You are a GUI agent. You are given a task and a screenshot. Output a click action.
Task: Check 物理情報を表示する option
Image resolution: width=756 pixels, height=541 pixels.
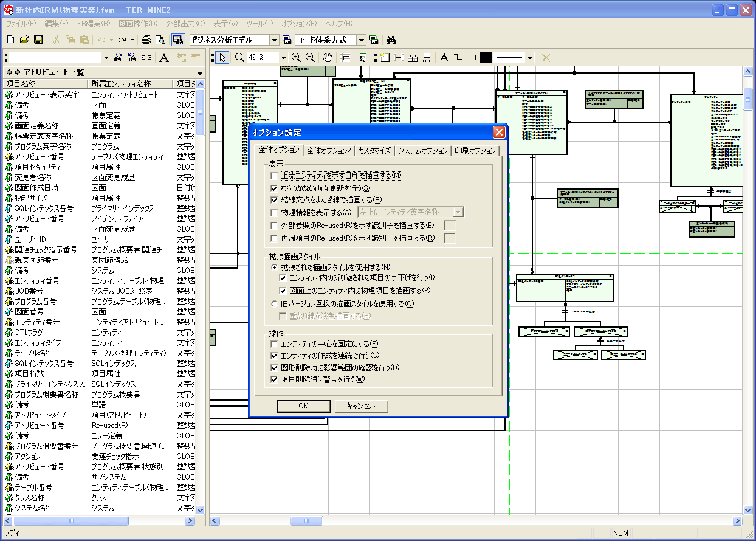click(275, 213)
